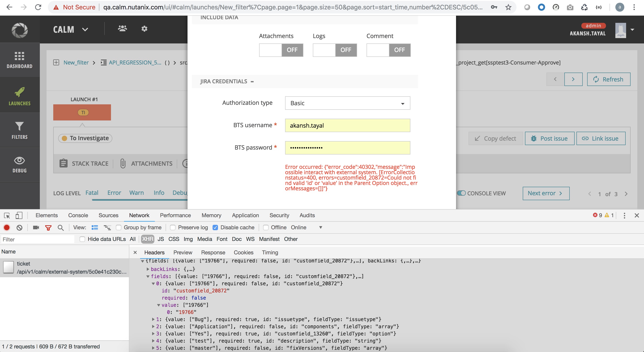This screenshot has height=352, width=644.
Task: Open the Launches sidebar section
Action: pos(19,96)
